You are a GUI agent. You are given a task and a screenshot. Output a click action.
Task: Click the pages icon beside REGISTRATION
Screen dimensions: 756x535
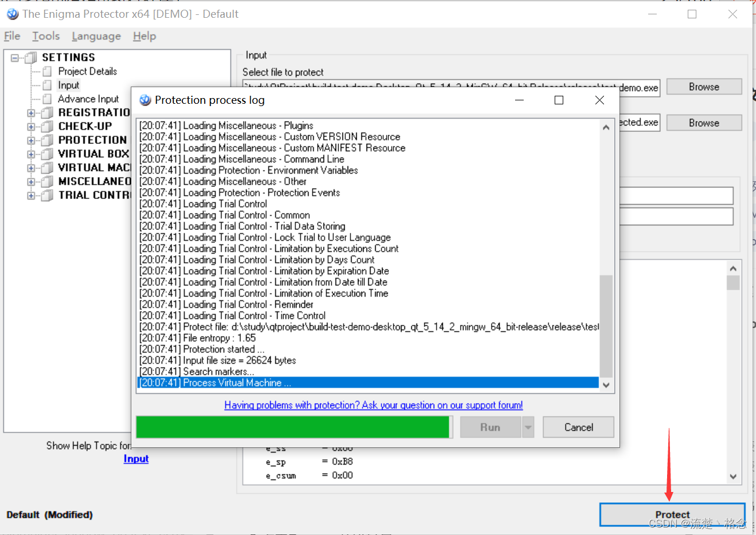(x=48, y=112)
